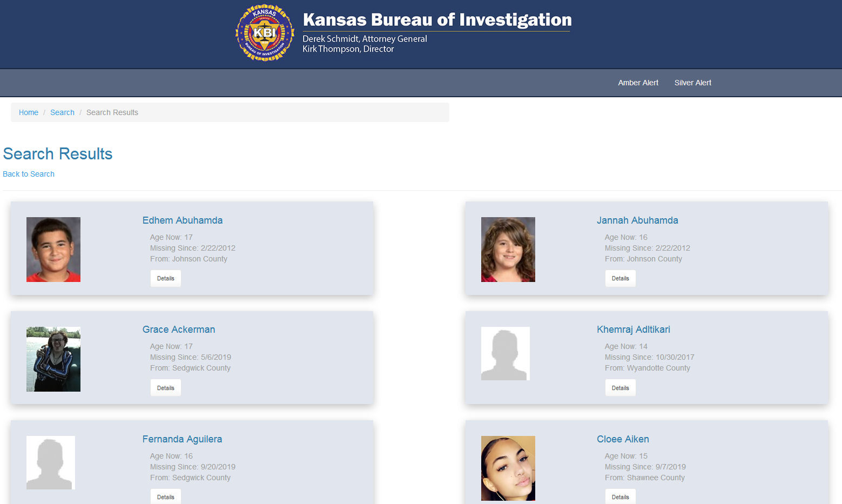The image size is (842, 504).
Task: Open Jannah Abuhamda name link
Action: point(637,220)
